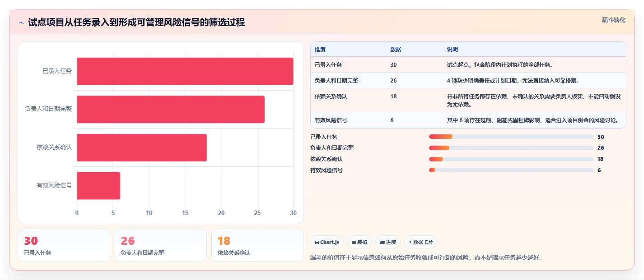Click the x-axis tick 25 on the chart
The height and width of the screenshot is (280, 644).
257,213
